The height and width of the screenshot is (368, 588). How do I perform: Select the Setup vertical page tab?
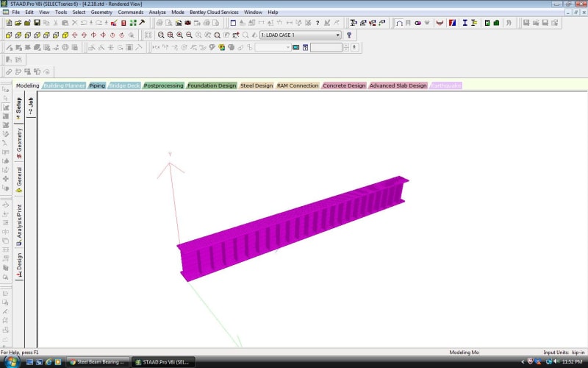click(x=19, y=108)
